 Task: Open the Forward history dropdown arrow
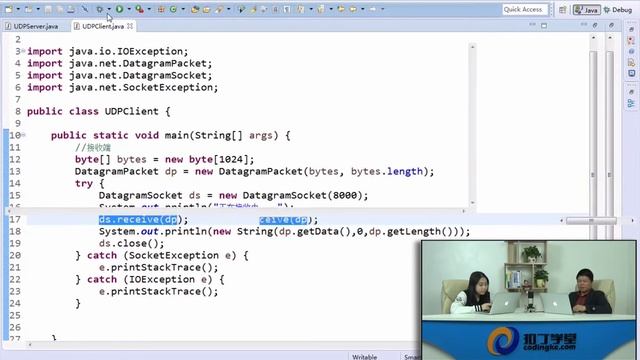coord(382,9)
